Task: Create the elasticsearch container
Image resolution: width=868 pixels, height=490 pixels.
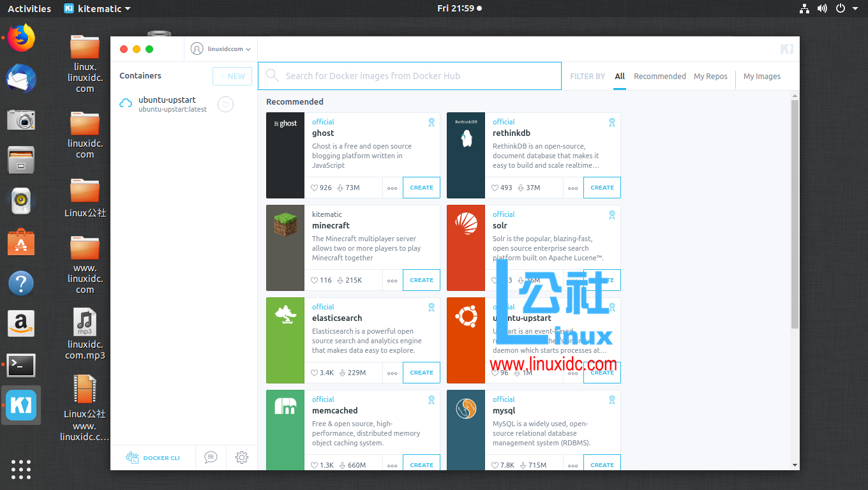Action: 421,373
